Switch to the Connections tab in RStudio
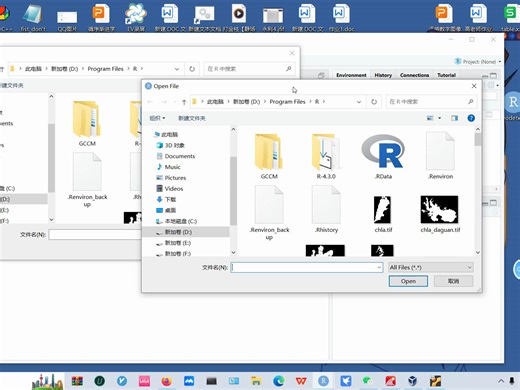This screenshot has height=390, width=520. pyautogui.click(x=414, y=75)
